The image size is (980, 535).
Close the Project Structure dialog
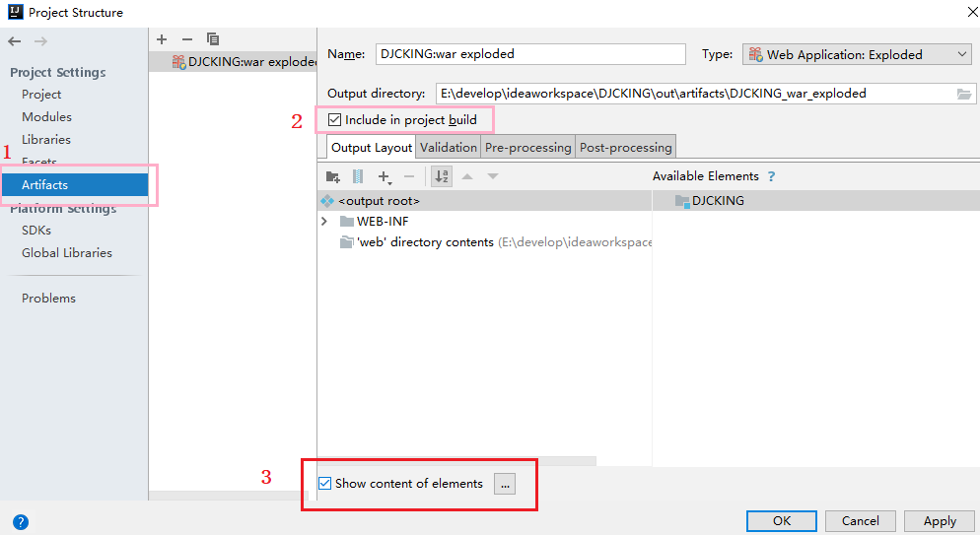(x=972, y=13)
